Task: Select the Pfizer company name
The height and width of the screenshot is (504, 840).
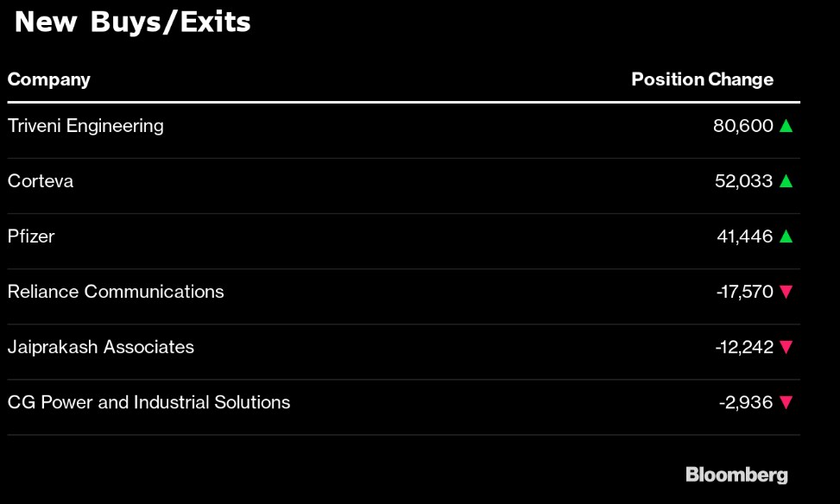Action: (31, 236)
